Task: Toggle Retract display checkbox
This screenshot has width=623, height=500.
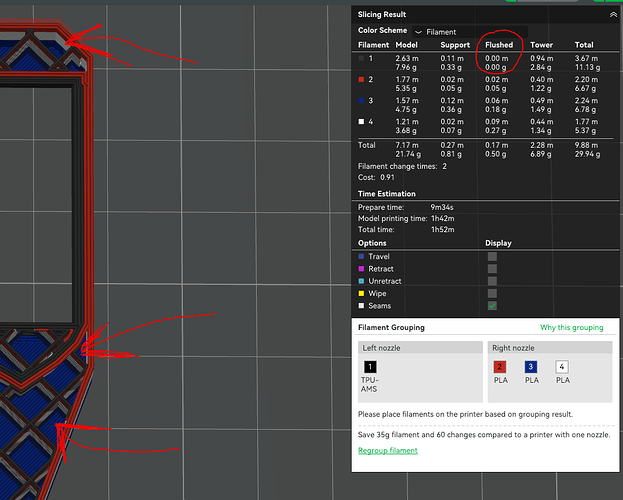Action: coord(492,269)
